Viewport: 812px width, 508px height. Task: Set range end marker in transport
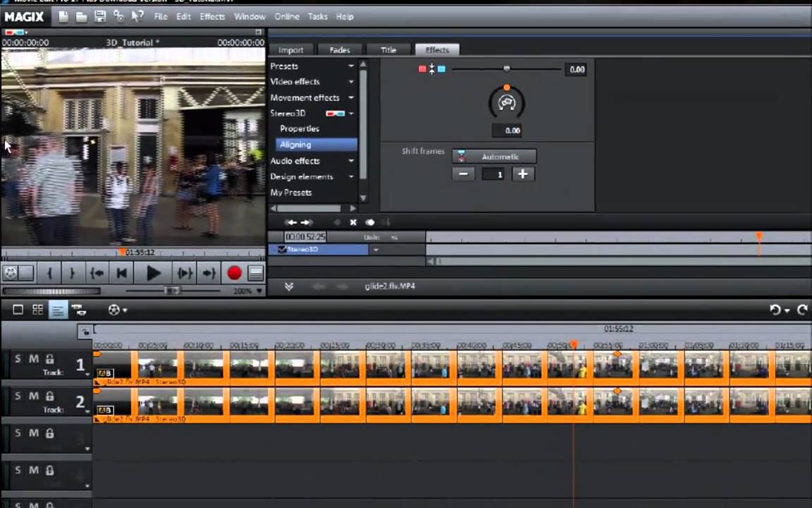pyautogui.click(x=73, y=272)
